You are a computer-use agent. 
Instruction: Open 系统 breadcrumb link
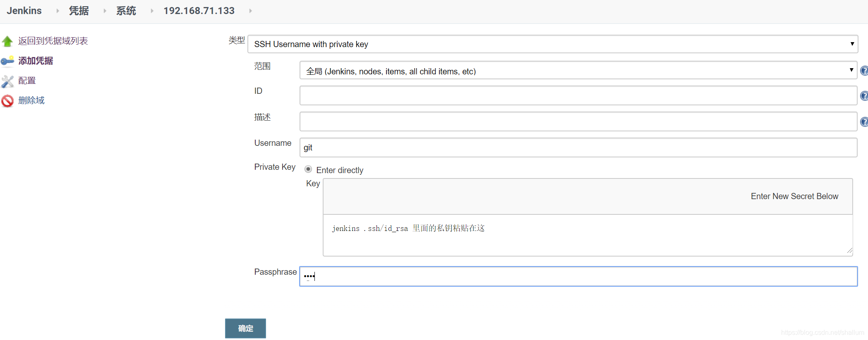tap(126, 11)
